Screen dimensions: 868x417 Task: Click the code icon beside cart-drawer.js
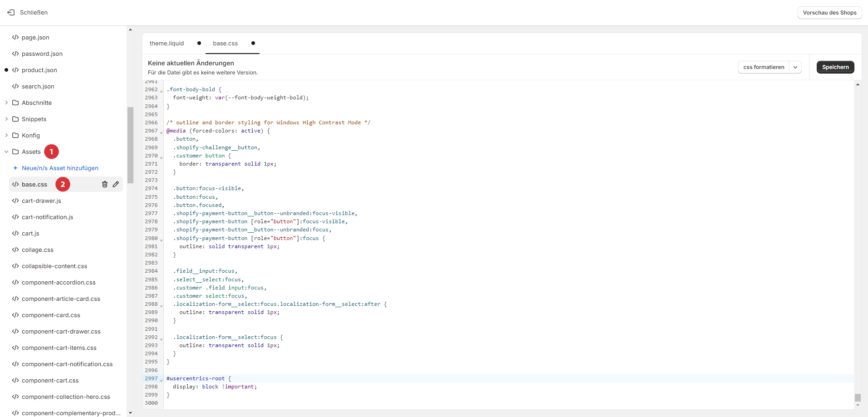coord(15,201)
